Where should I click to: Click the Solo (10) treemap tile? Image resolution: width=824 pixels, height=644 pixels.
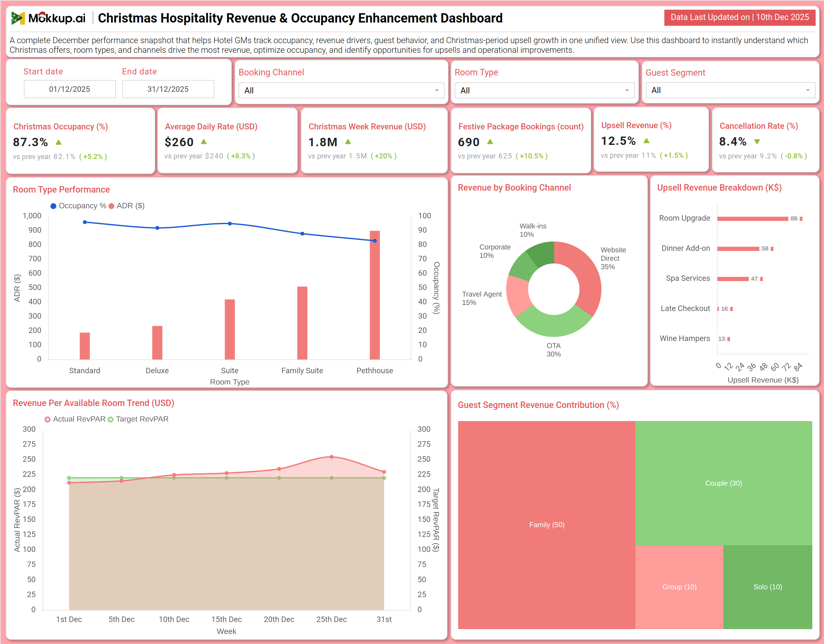[768, 587]
